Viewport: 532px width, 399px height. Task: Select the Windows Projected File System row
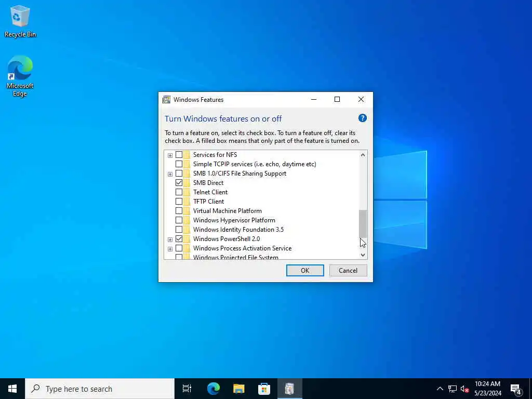[236, 257]
